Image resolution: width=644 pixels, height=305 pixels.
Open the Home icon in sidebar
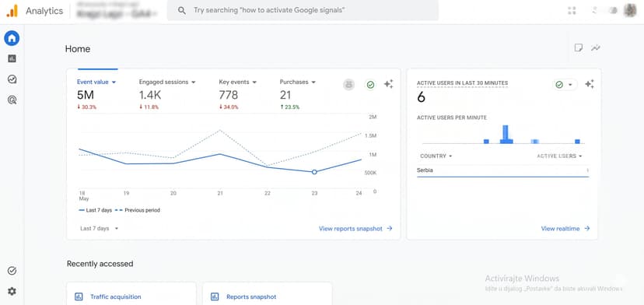[12, 38]
